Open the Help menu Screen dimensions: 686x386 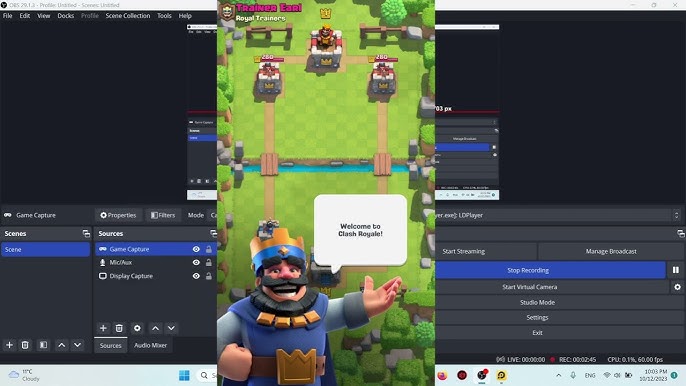(x=185, y=15)
